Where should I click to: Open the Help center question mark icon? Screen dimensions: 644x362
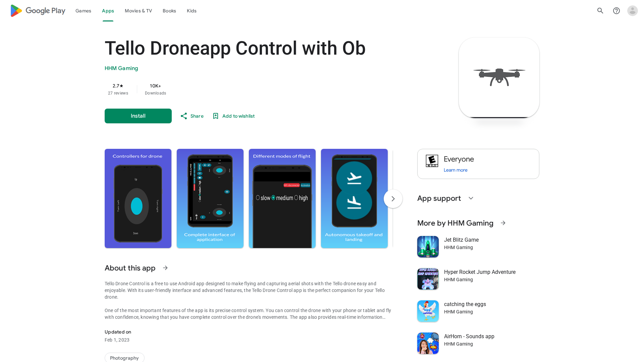tap(616, 11)
